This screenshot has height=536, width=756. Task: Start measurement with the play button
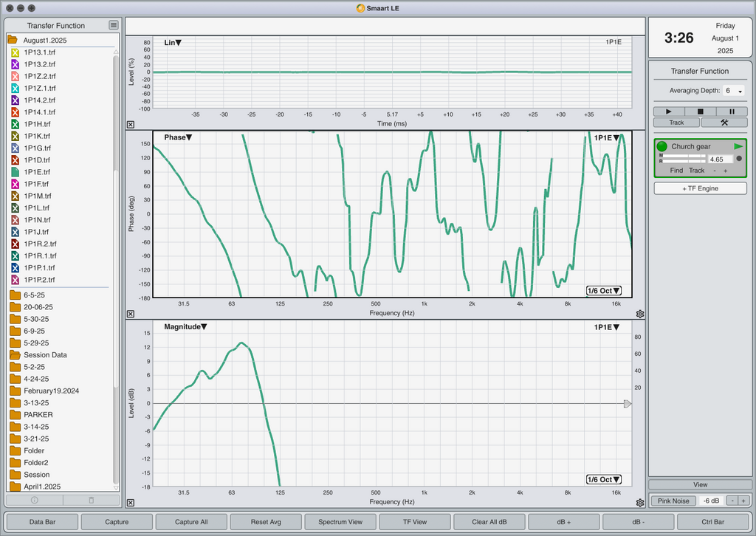(669, 111)
